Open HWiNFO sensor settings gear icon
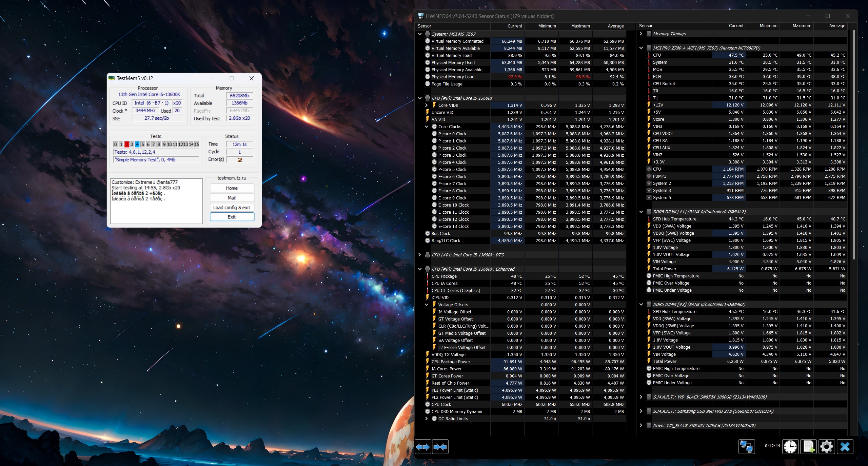The width and height of the screenshot is (868, 466). point(826,447)
